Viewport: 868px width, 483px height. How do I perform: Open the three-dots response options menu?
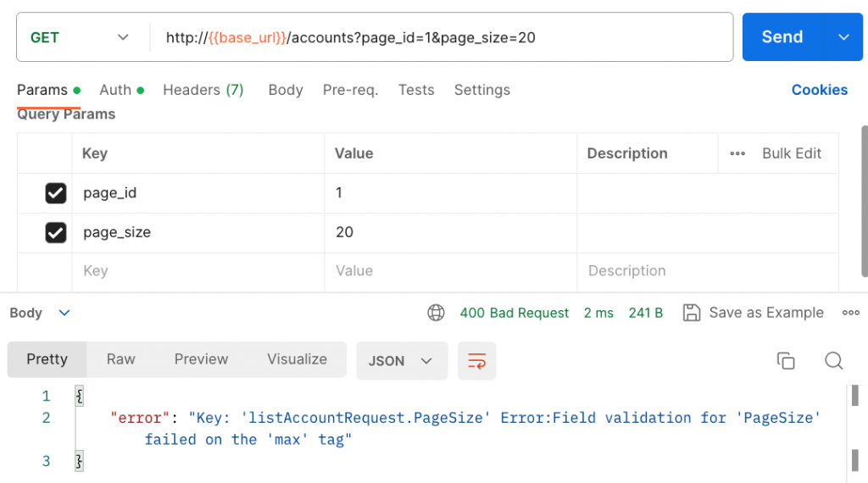tap(850, 313)
